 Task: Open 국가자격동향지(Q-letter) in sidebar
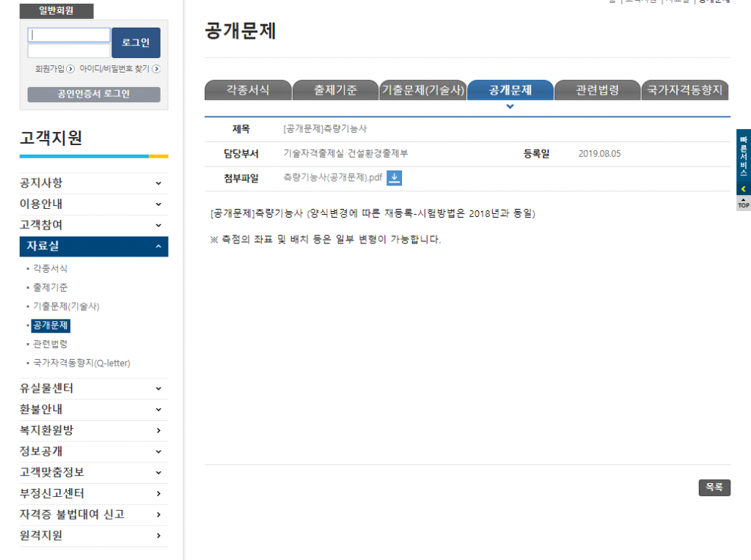81,363
